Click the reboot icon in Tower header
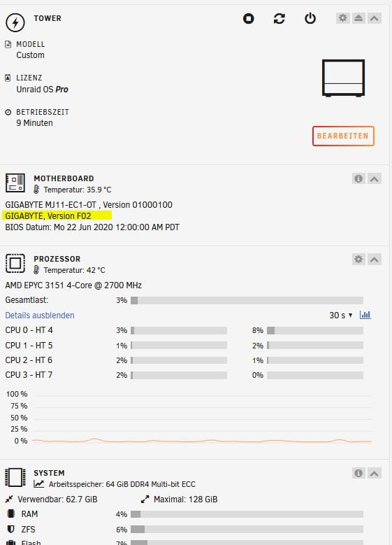 [280, 18]
